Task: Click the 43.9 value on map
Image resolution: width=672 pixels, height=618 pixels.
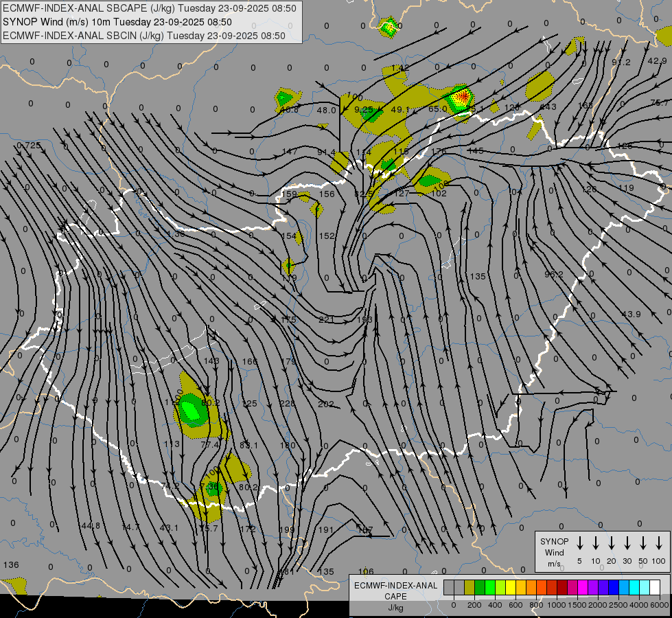Action: pos(631,314)
